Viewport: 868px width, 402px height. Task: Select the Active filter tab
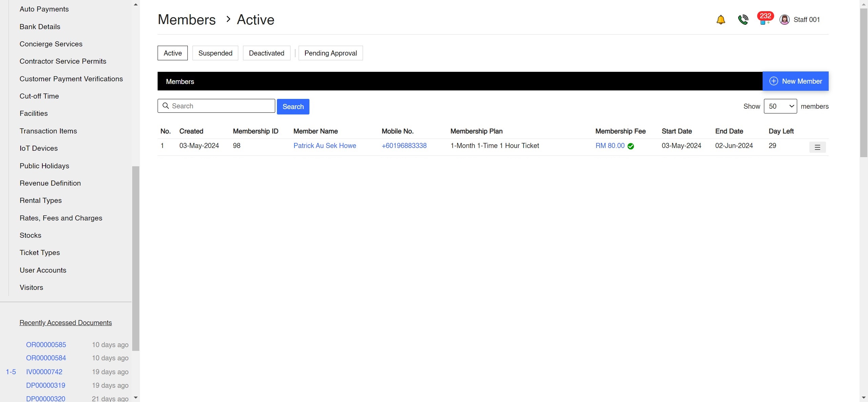[173, 53]
